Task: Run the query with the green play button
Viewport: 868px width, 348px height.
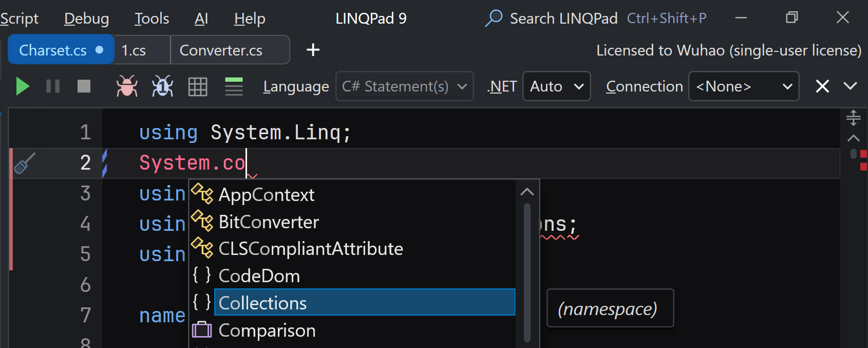Action: (x=22, y=86)
